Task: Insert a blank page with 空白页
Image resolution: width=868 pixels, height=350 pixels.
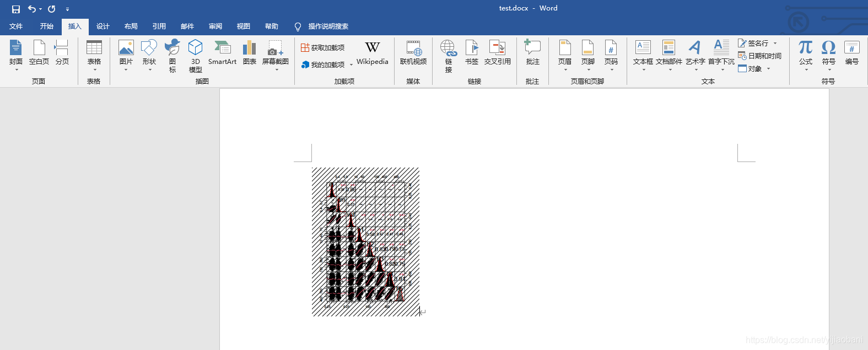Action: point(39,53)
